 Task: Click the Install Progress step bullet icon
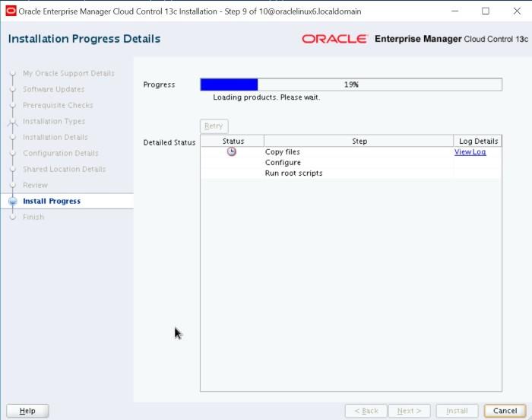coord(13,201)
